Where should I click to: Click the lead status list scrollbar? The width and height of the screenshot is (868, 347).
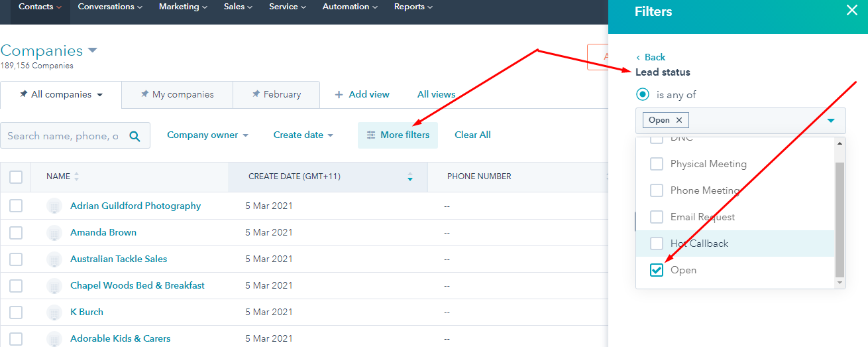tap(840, 219)
